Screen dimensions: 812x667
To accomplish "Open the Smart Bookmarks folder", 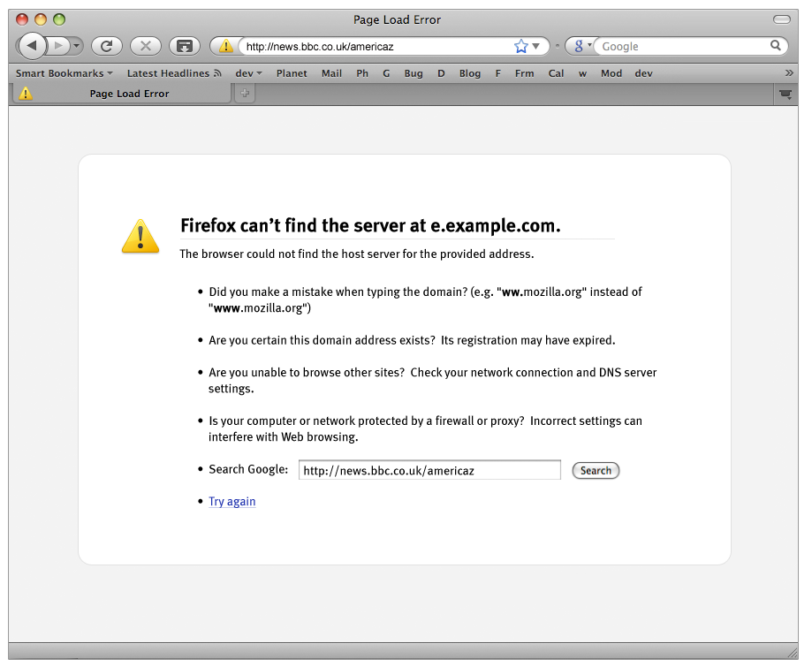I will 64,73.
